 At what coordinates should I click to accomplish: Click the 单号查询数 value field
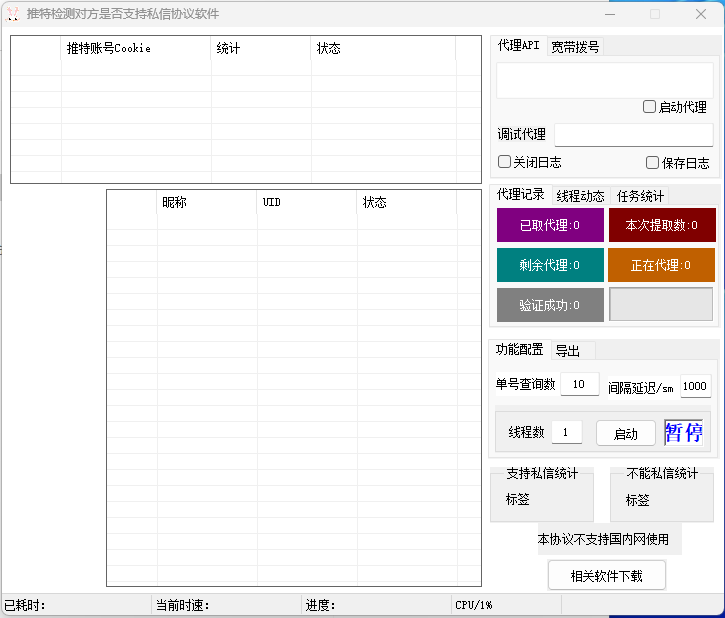coord(579,385)
